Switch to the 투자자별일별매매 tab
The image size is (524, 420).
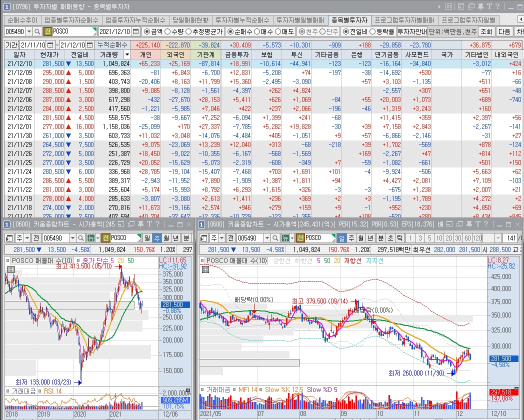(300, 20)
